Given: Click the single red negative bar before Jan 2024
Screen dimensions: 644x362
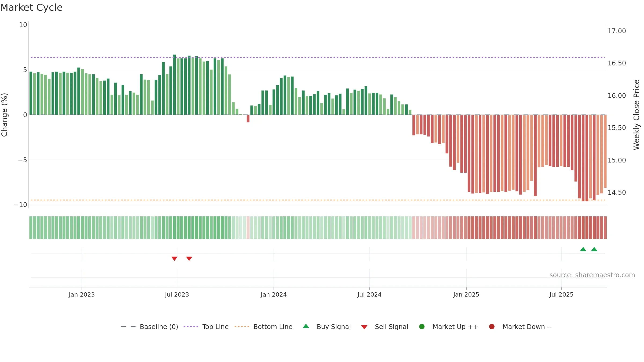Looking at the screenshot, I should point(248,119).
